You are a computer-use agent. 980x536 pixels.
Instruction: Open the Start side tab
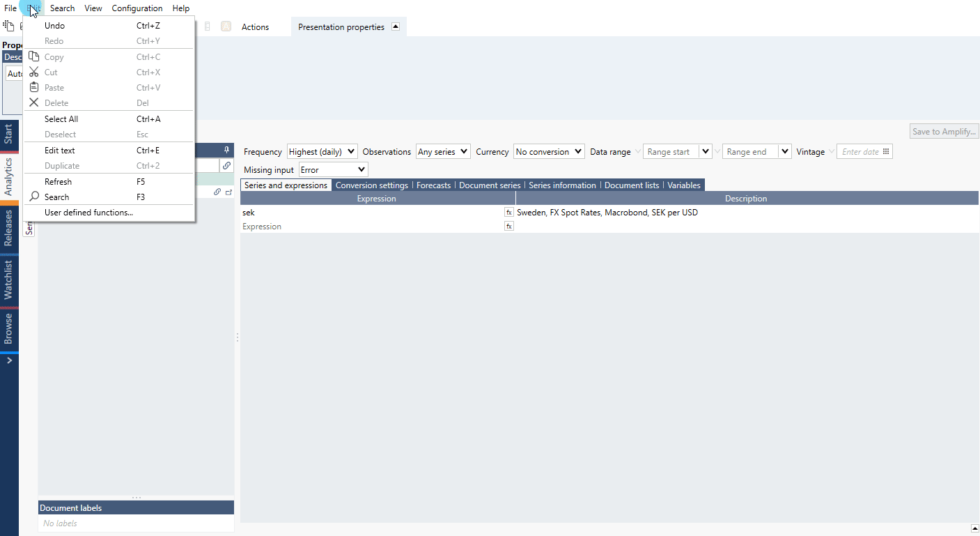(x=9, y=135)
